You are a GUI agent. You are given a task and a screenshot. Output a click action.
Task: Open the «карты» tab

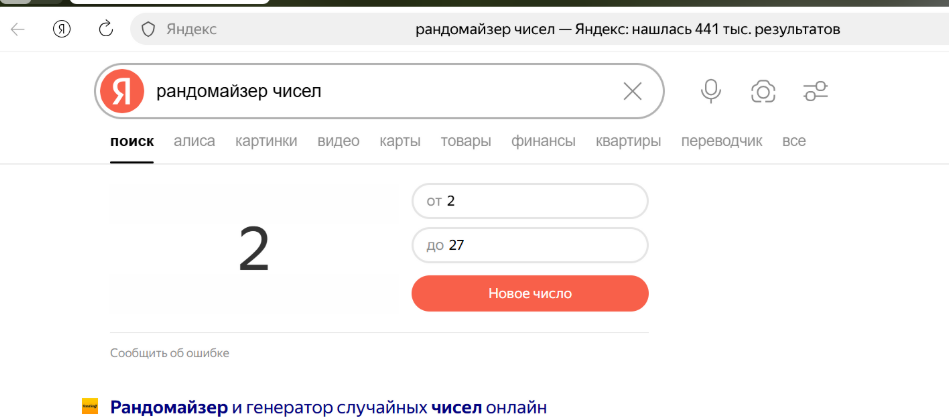click(400, 141)
